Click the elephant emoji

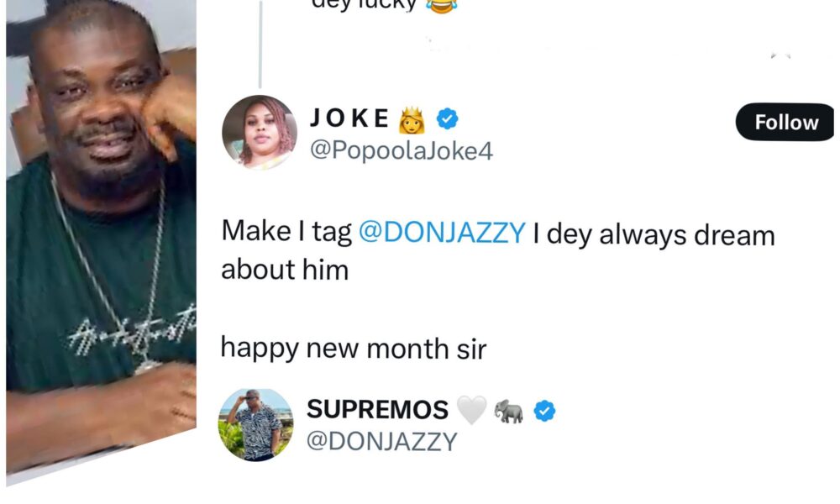pyautogui.click(x=509, y=410)
